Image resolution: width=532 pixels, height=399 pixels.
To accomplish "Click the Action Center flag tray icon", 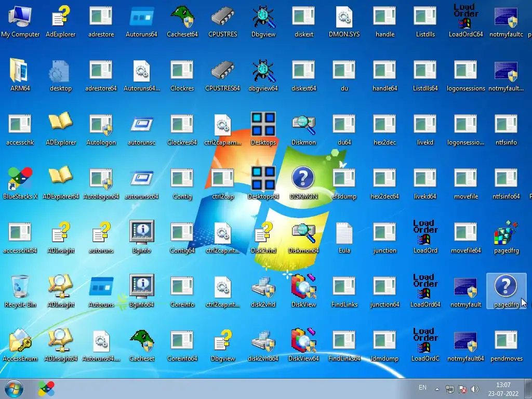I will point(462,389).
